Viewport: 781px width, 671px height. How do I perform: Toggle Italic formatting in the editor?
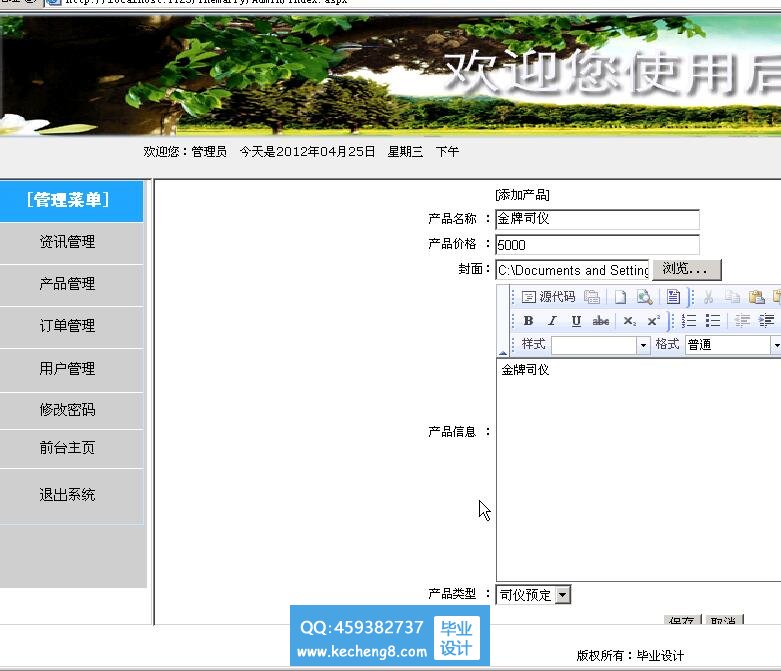click(x=552, y=321)
